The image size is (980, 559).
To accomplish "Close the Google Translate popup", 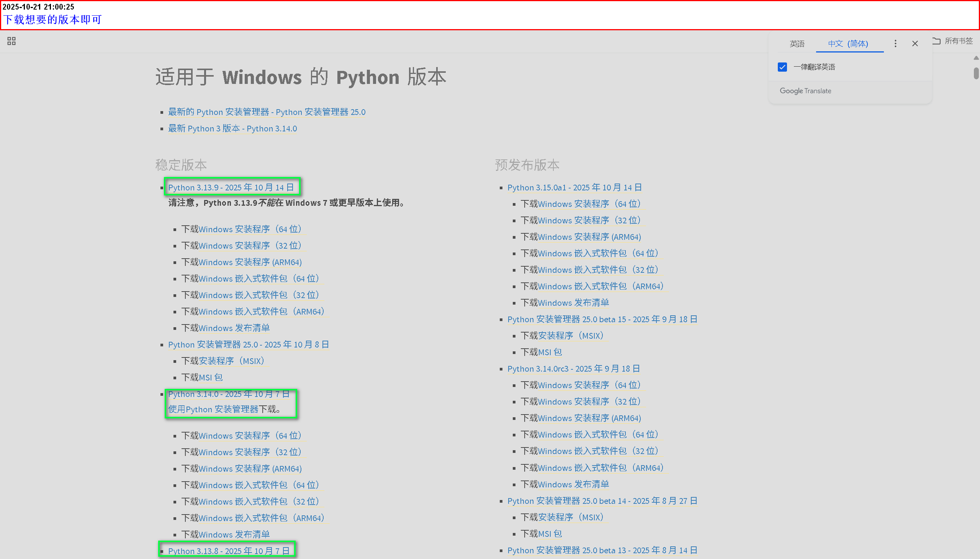I will coord(915,44).
